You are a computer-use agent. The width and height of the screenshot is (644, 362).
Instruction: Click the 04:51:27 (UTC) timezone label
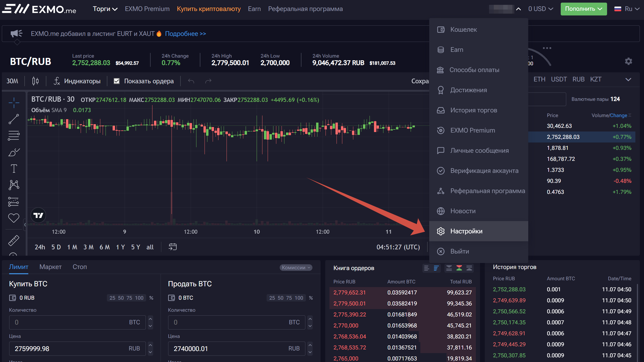[398, 247]
